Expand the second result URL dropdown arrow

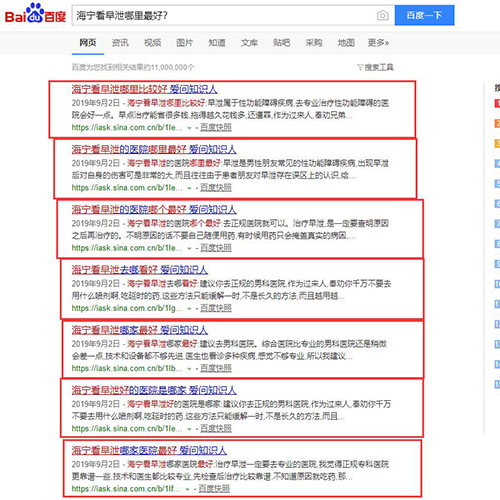189,188
